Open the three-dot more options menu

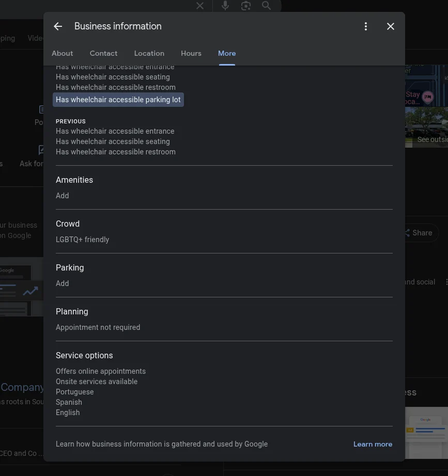366,26
